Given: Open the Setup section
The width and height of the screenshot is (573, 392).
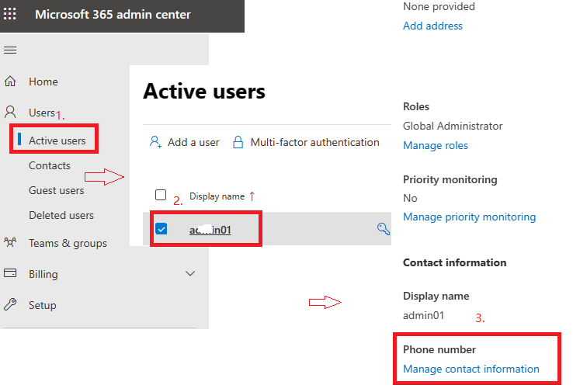Looking at the screenshot, I should pyautogui.click(x=43, y=305).
